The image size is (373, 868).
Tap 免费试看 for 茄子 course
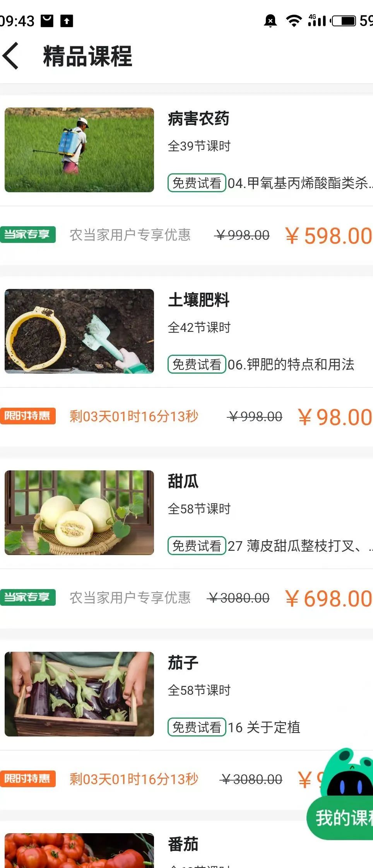point(197,727)
